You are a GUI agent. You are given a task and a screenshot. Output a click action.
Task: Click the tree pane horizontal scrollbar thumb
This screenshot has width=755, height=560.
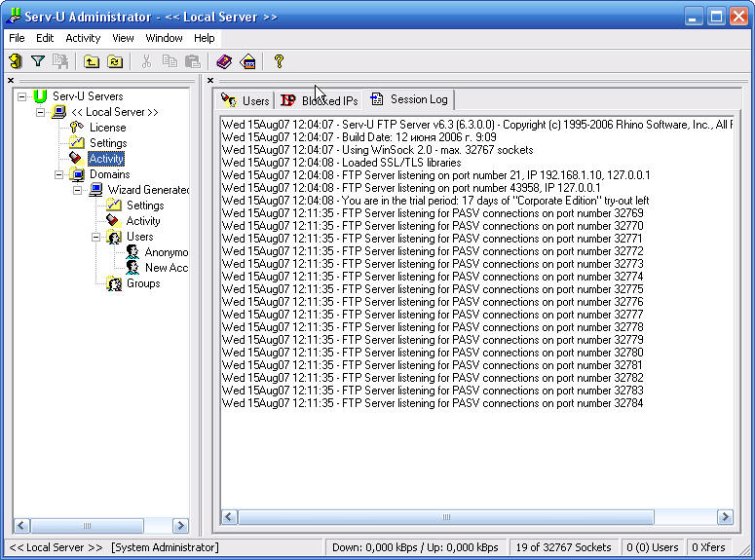coord(87,525)
